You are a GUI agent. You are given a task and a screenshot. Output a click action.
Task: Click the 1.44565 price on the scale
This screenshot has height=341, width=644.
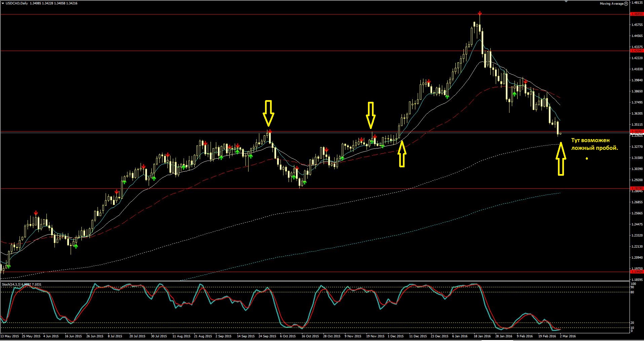[x=638, y=36]
